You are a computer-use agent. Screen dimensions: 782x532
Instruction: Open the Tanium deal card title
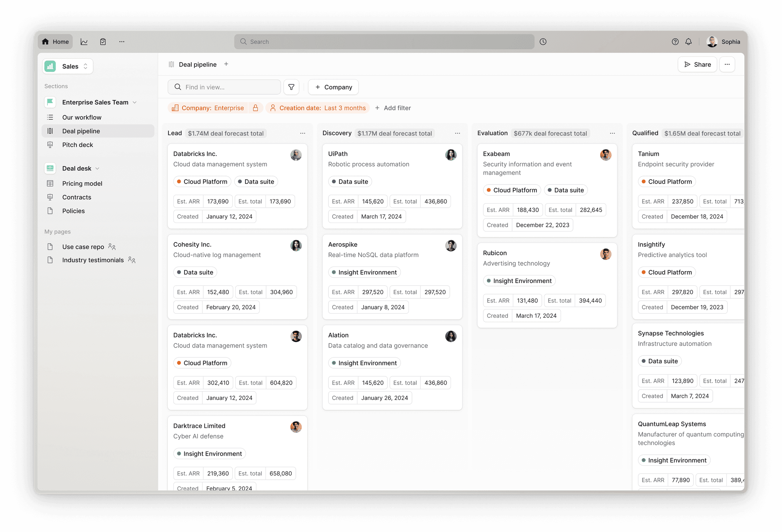tap(648, 154)
